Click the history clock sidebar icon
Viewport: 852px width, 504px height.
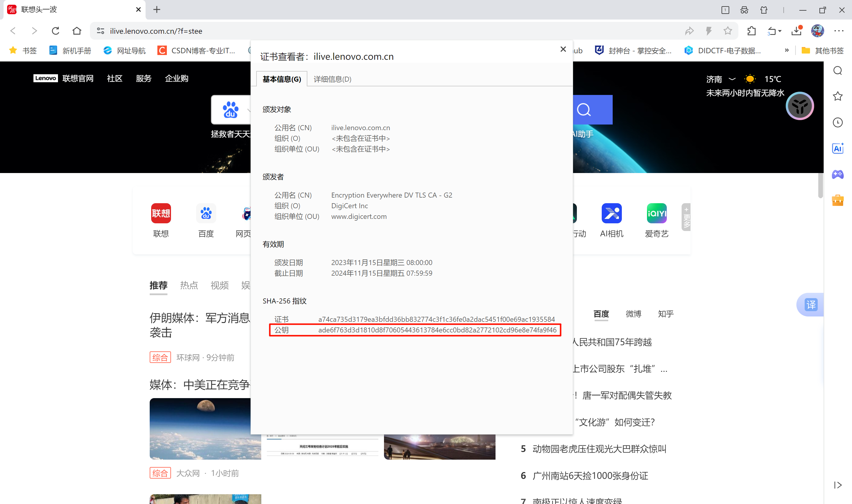coord(838,122)
